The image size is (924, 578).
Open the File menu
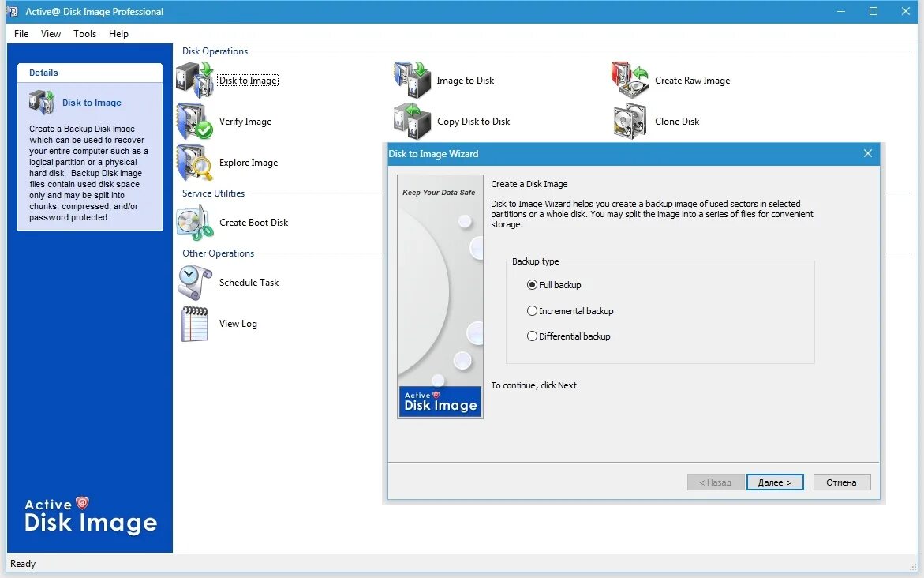pyautogui.click(x=21, y=34)
